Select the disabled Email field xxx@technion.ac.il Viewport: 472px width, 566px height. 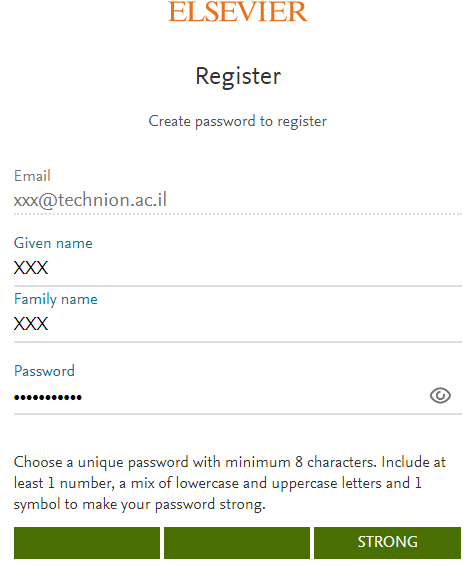(238, 200)
